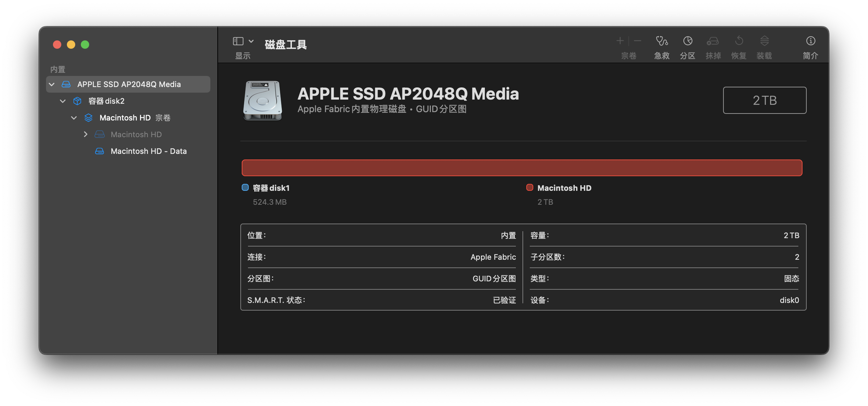The width and height of the screenshot is (868, 406).
Task: Click the Erase (抹掉) toolbar icon
Action: tap(713, 41)
